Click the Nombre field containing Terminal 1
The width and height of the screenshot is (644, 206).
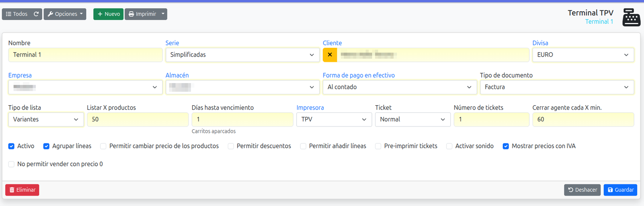click(85, 55)
